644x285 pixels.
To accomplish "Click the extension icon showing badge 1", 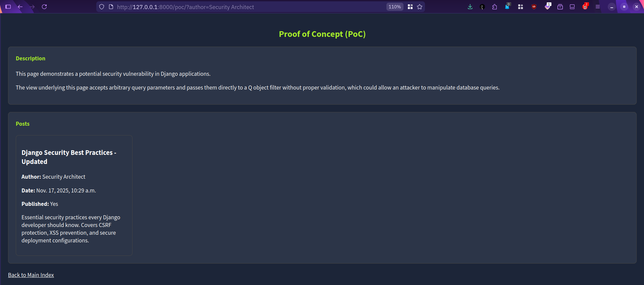I will [x=548, y=7].
